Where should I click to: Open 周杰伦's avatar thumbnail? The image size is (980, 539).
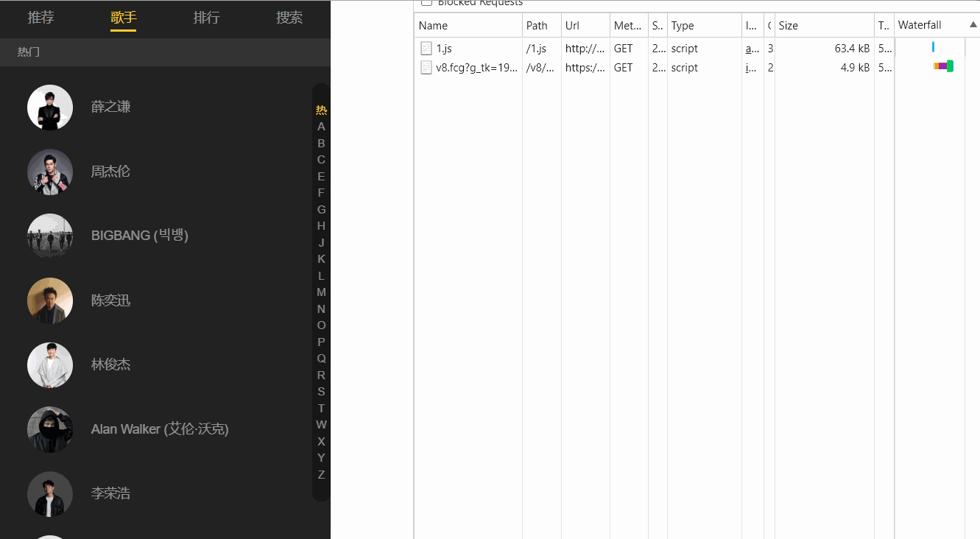50,172
